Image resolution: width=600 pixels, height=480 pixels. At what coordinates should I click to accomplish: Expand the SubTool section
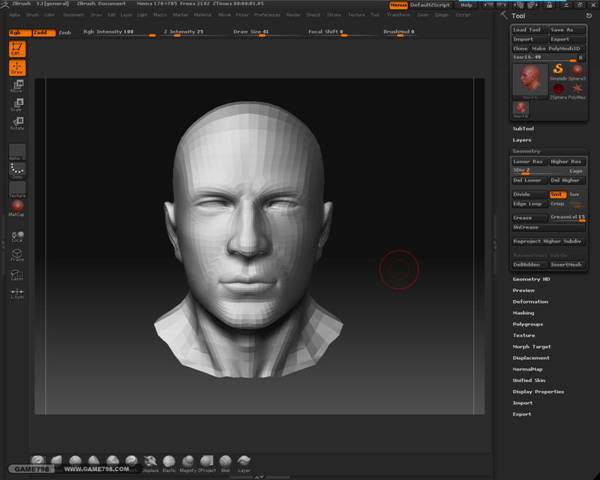tap(523, 128)
